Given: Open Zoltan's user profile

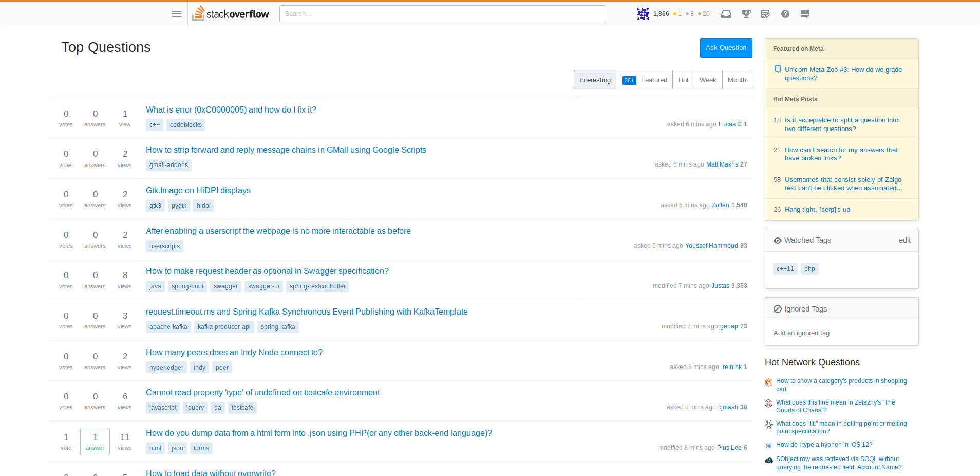Looking at the screenshot, I should pos(720,205).
